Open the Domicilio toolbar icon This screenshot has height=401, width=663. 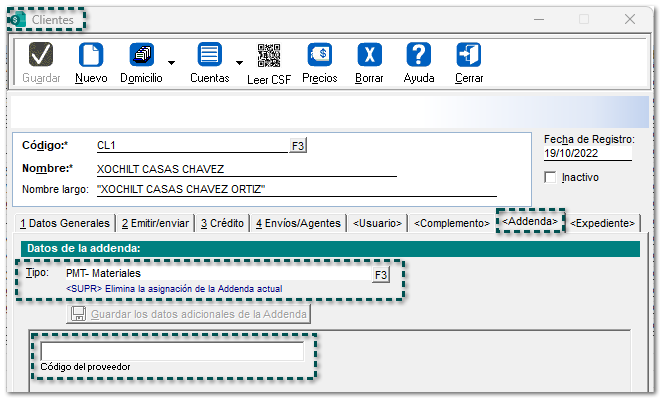141,55
